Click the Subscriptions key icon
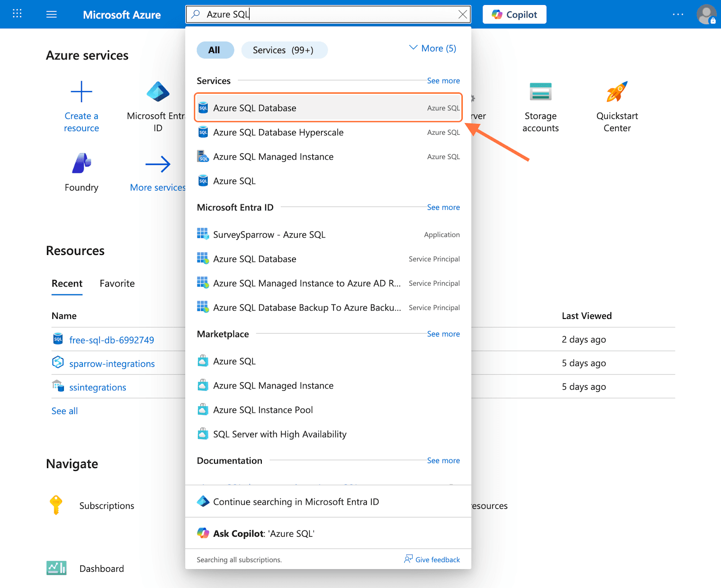721x588 pixels. click(x=56, y=505)
